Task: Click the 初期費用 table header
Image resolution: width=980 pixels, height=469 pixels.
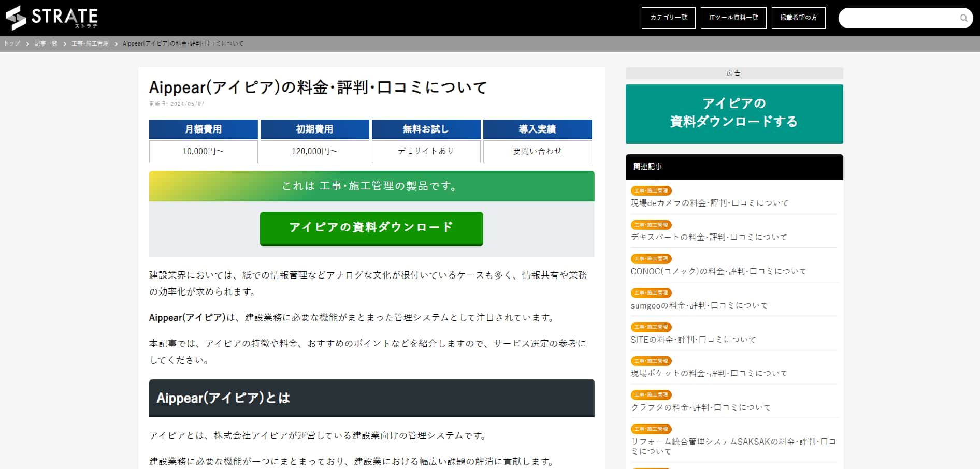Action: 315,129
